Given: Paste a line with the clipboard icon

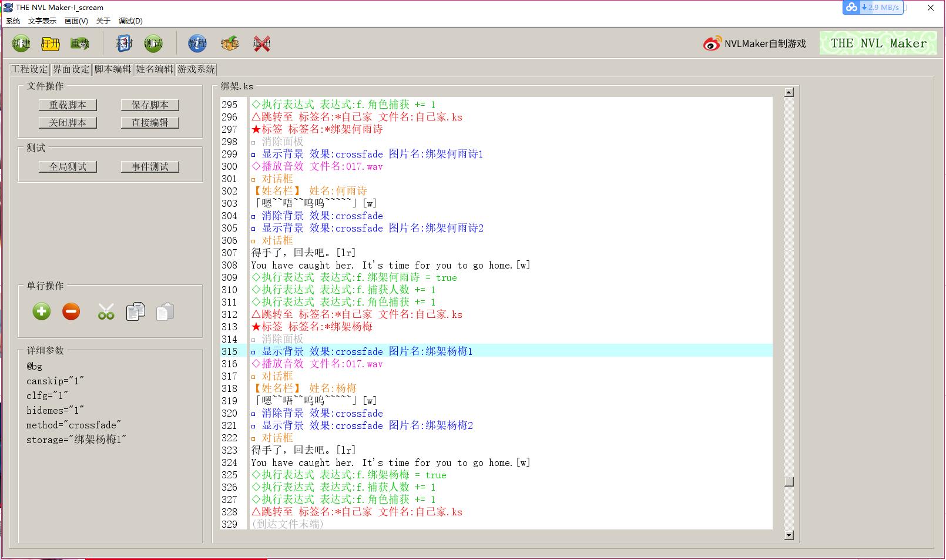Looking at the screenshot, I should click(x=165, y=311).
